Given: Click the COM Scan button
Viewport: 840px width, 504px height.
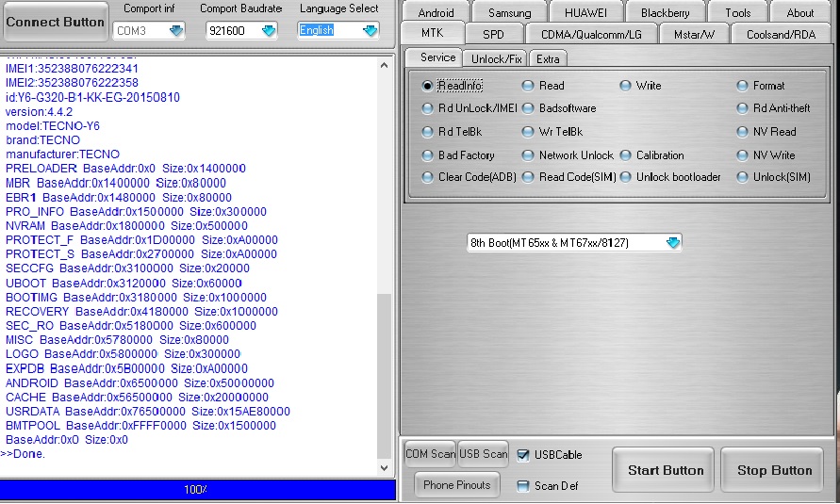Looking at the screenshot, I should coord(430,454).
